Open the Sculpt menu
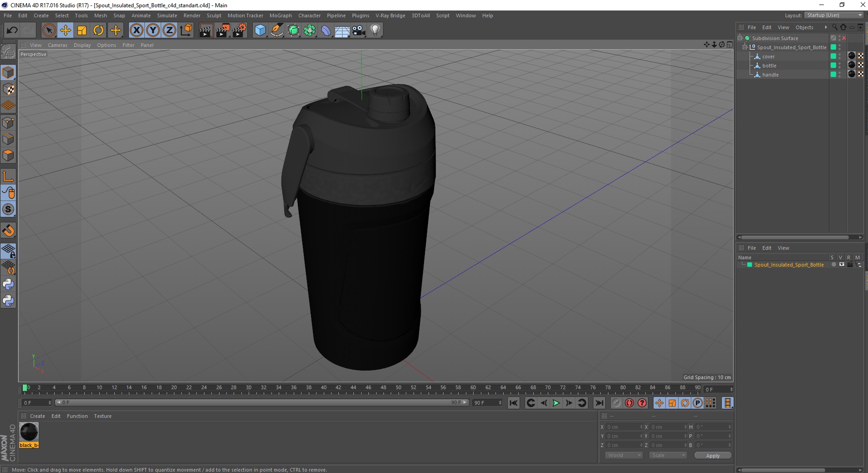 pyautogui.click(x=214, y=15)
